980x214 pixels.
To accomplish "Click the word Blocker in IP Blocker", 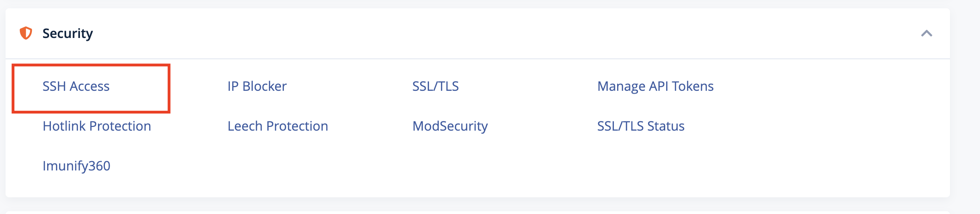I will coord(264,86).
